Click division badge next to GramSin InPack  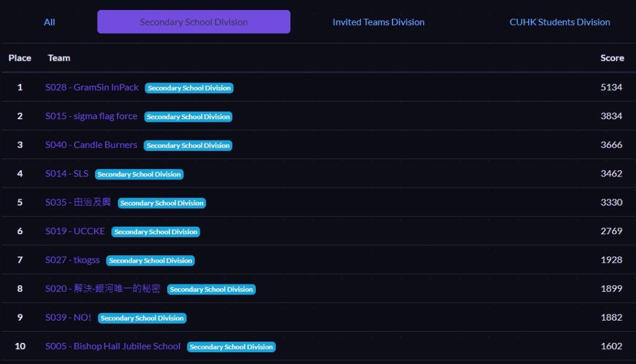coord(189,88)
